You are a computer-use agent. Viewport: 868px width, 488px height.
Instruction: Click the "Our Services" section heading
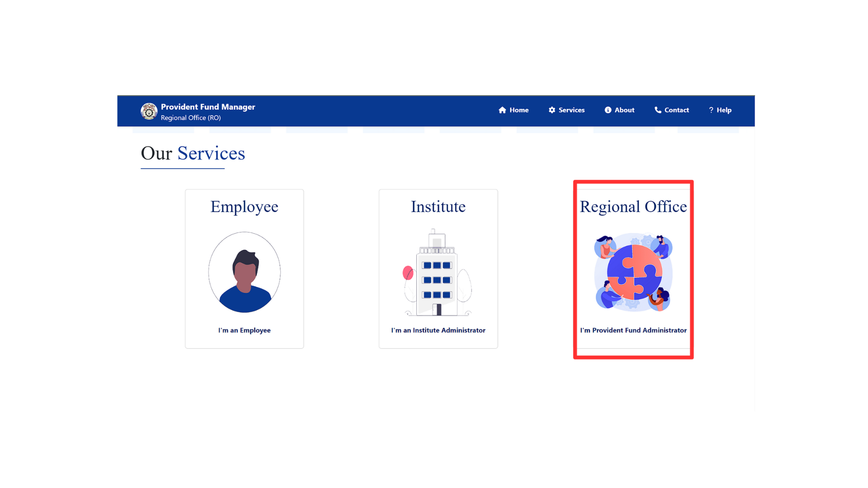click(193, 154)
